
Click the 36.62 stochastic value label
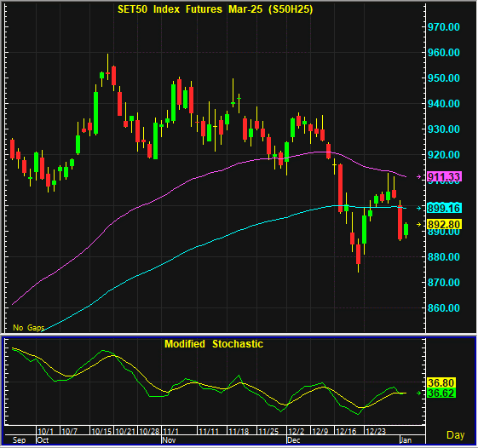(x=441, y=393)
